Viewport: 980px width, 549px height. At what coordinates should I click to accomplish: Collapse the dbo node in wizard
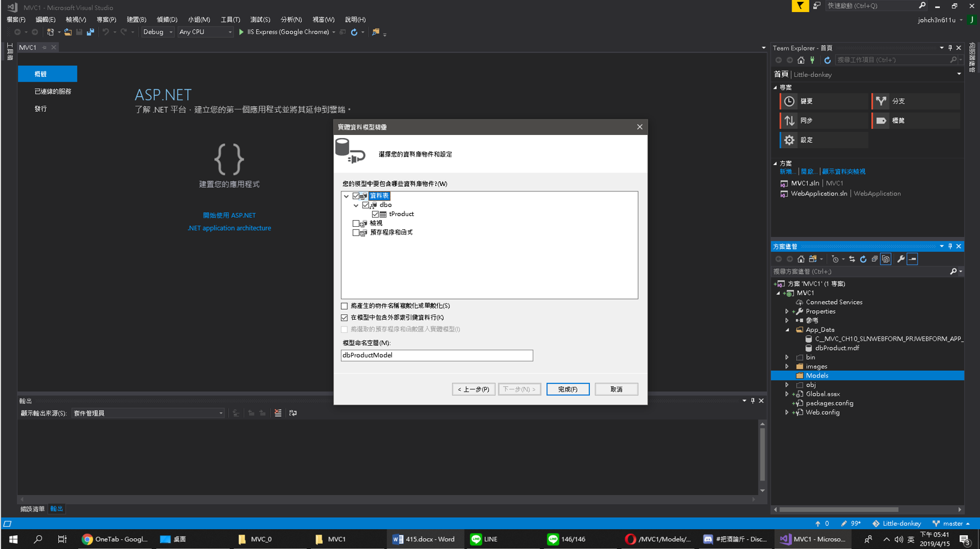pos(356,205)
